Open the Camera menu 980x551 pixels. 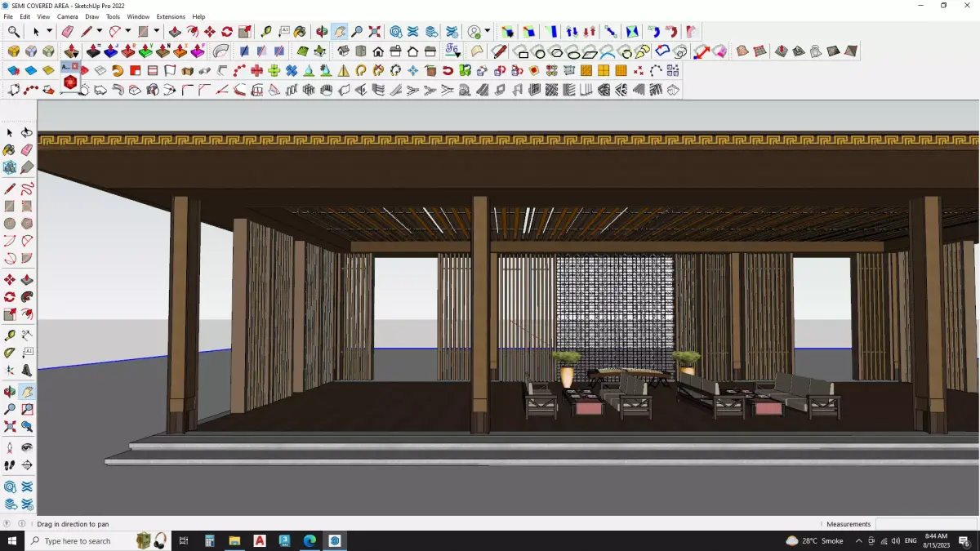point(68,16)
